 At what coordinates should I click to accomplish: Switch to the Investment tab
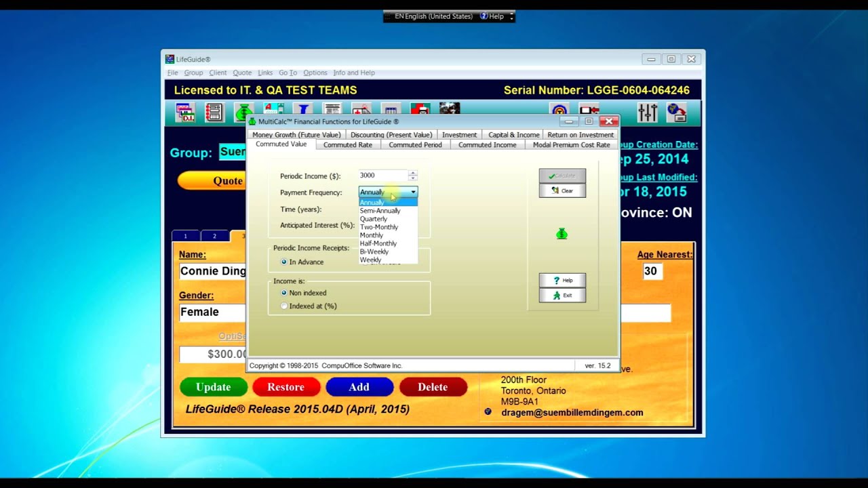point(459,135)
